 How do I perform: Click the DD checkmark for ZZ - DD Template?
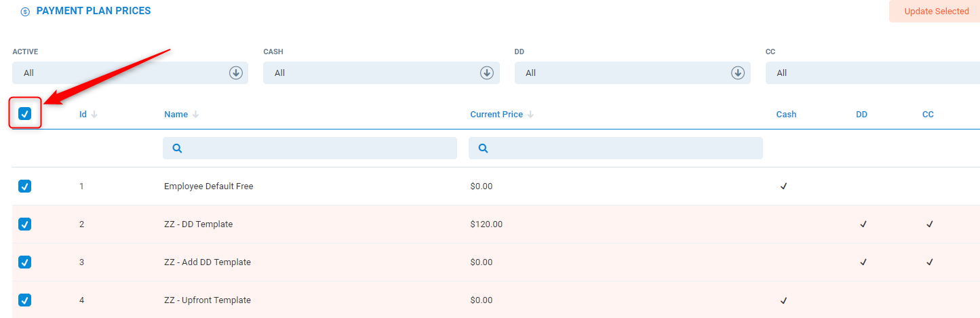click(x=863, y=224)
